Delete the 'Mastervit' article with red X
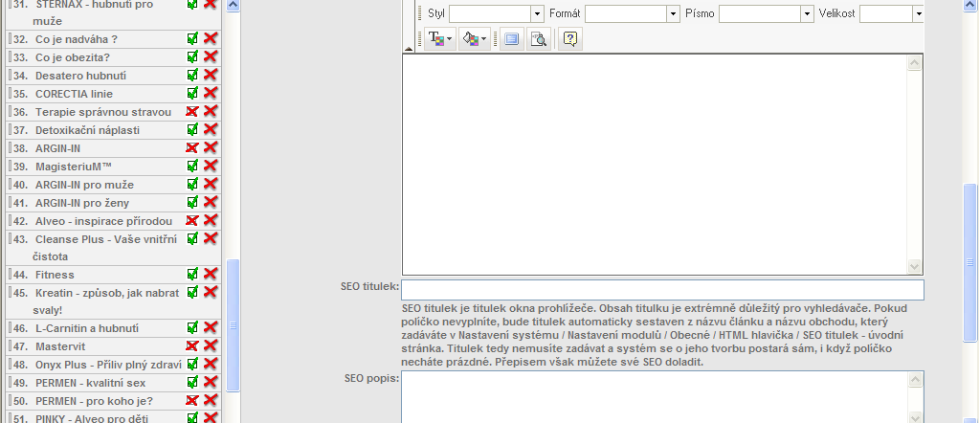This screenshot has height=423, width=980. point(211,345)
